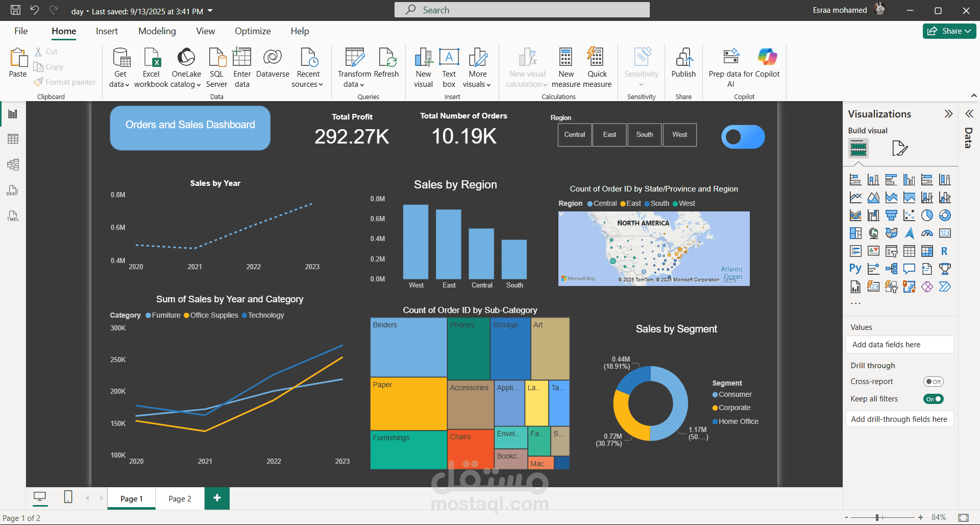Select the South region slicer button
This screenshot has height=525, width=980.
[x=644, y=135]
